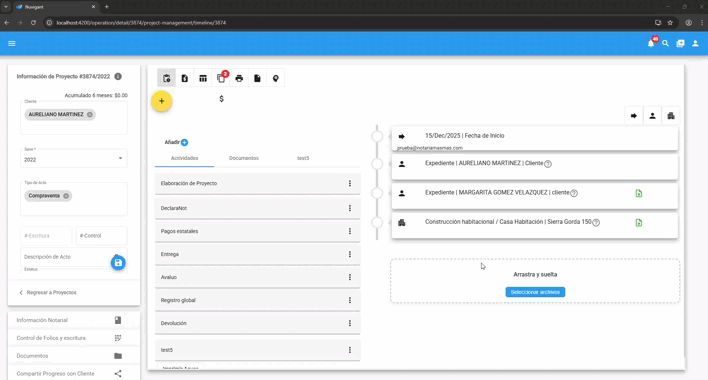The image size is (708, 380).
Task: Open the file document toolbar icon
Action: pos(257,78)
